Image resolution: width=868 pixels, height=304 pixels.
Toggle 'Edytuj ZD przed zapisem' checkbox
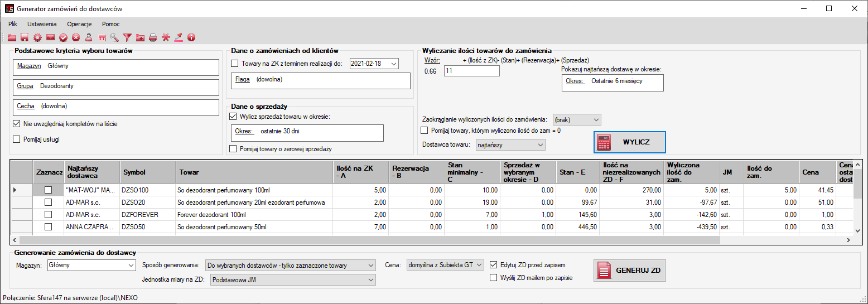493,264
